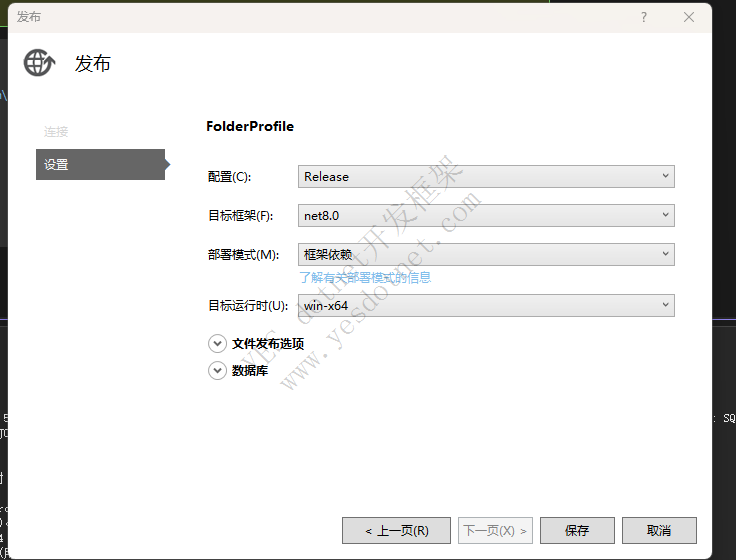Viewport: 736px width, 560px height.
Task: Open the 目标运行时 win-x64 dropdown
Action: click(486, 305)
